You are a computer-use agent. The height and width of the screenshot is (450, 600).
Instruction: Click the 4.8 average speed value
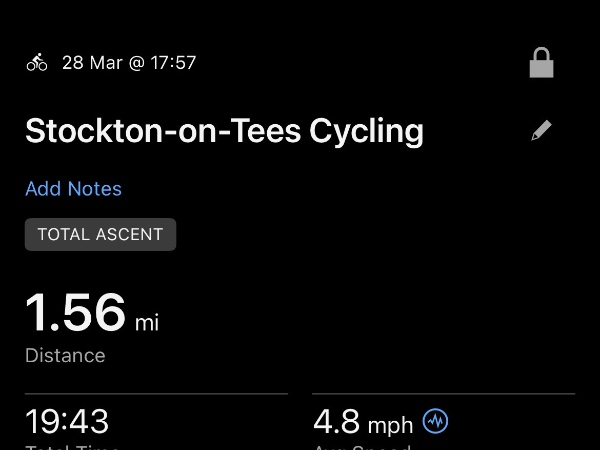(336, 421)
